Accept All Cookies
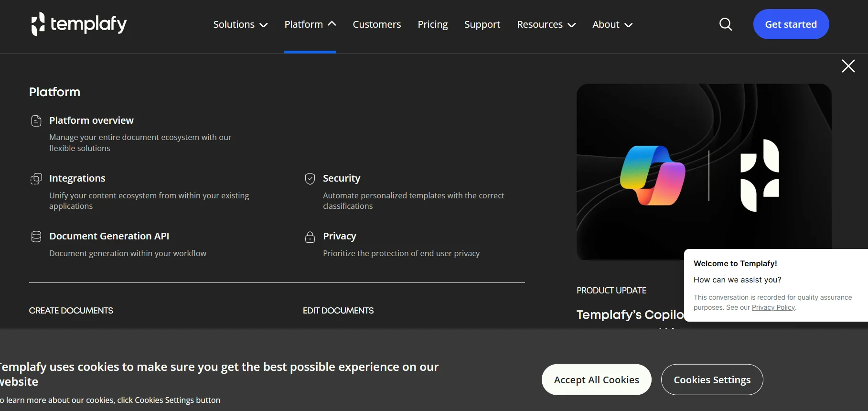 point(596,380)
